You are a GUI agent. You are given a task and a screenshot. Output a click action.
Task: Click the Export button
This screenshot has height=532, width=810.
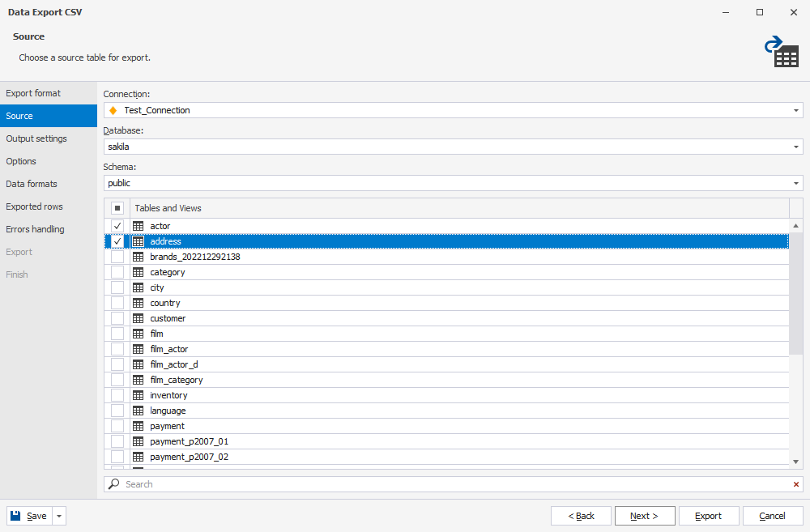pyautogui.click(x=708, y=516)
